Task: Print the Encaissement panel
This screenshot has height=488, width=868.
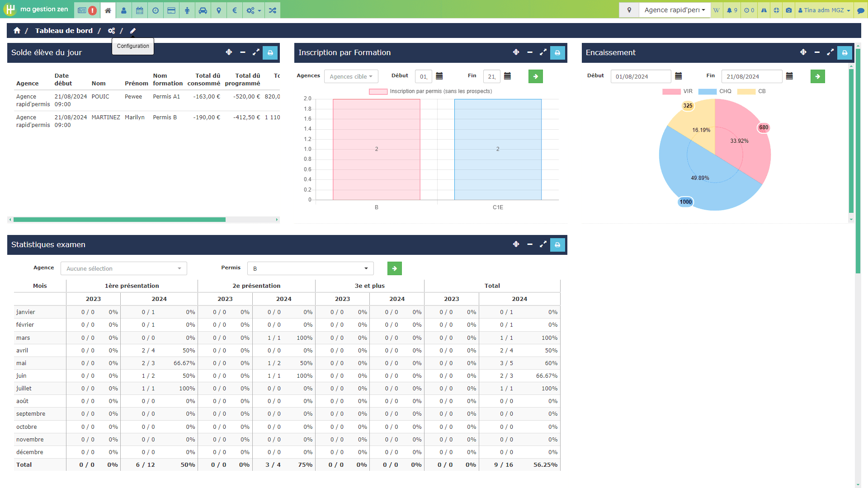Action: click(x=844, y=52)
